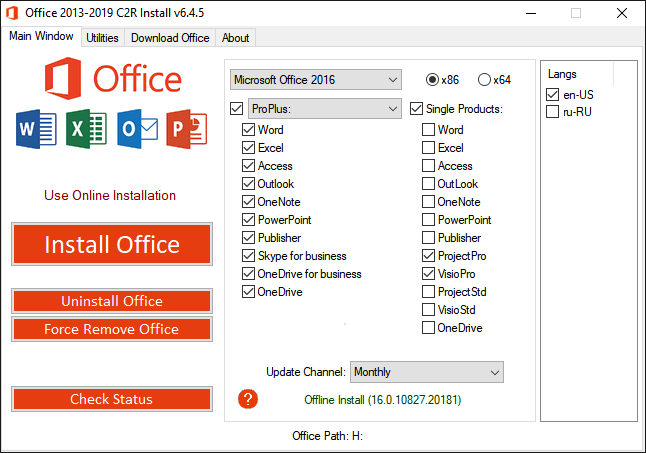The height and width of the screenshot is (453, 646).
Task: Open the ProPlus edition dropdown
Action: [325, 109]
